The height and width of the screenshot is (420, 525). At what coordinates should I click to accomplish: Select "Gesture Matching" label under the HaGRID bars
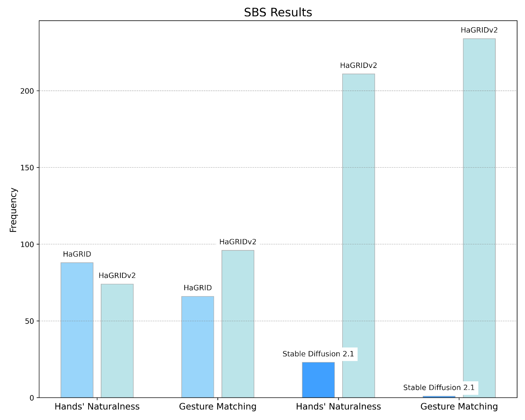point(218,407)
